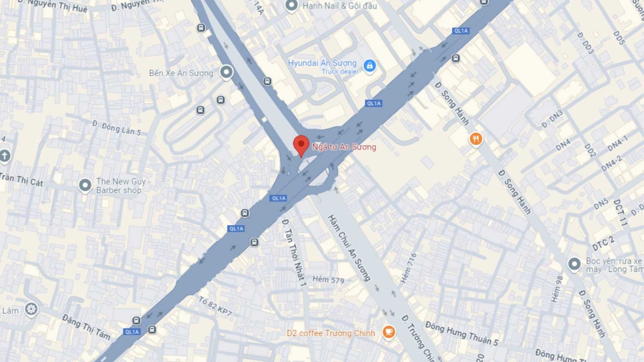This screenshot has width=644, height=362.
Task: Select the Đông Hưng Thuận 5 street label
Action: click(x=462, y=333)
